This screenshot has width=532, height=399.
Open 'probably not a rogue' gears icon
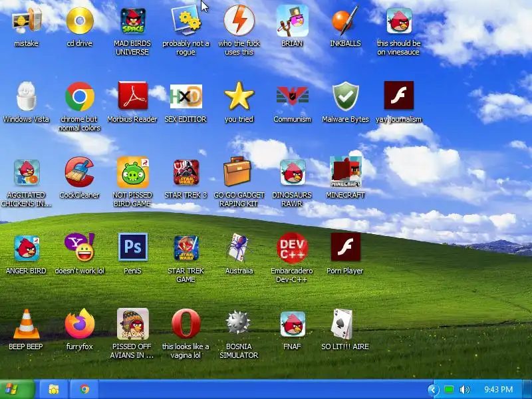tap(186, 21)
